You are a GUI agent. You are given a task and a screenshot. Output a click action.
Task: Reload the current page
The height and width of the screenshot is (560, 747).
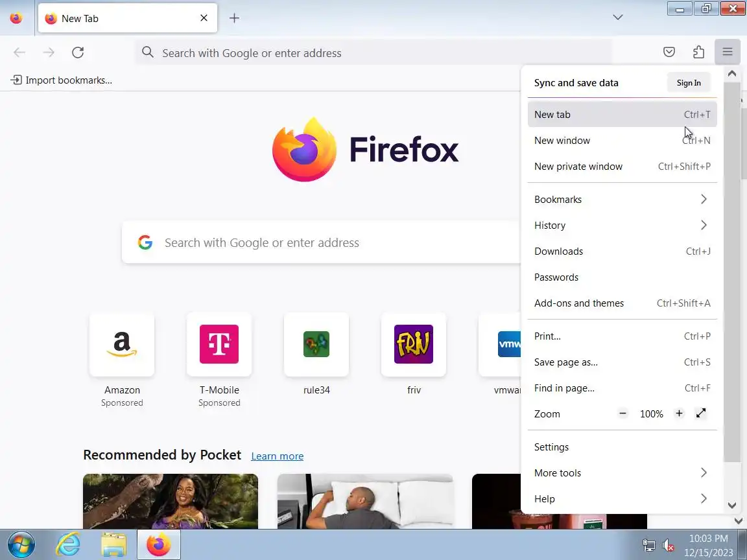[x=78, y=52]
